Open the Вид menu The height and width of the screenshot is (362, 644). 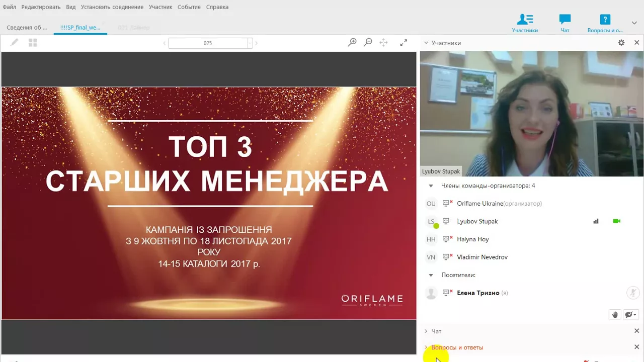(x=71, y=7)
